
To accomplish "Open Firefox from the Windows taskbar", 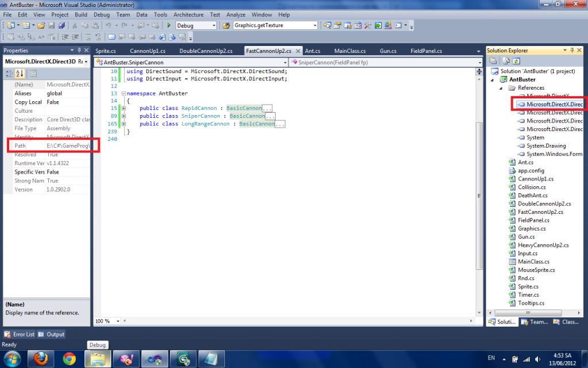I will coord(40,359).
